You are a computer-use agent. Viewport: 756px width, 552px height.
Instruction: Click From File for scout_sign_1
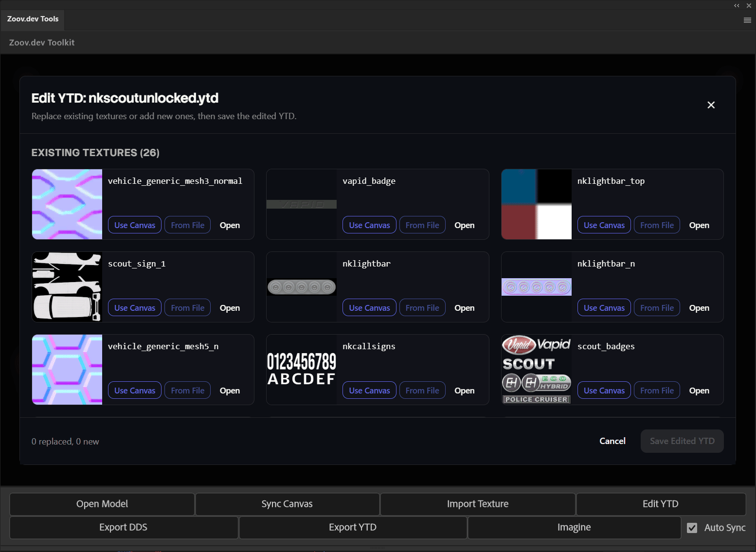187,307
